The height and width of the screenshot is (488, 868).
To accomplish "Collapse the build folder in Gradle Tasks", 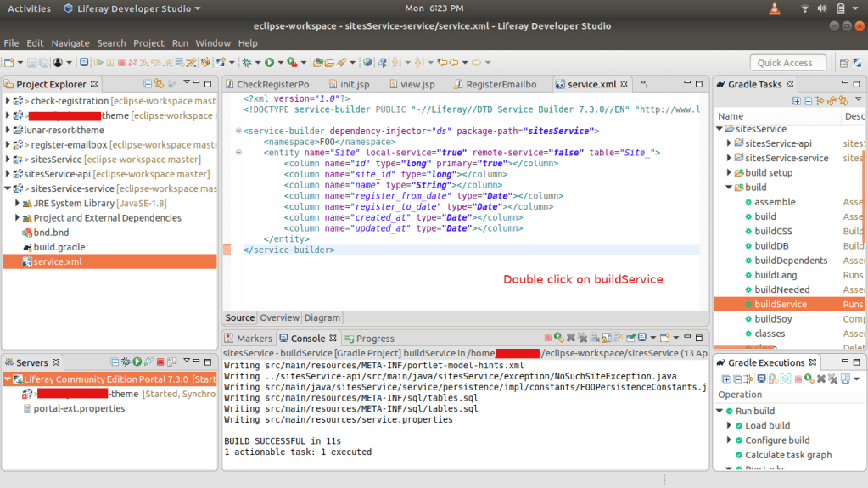I will click(729, 188).
